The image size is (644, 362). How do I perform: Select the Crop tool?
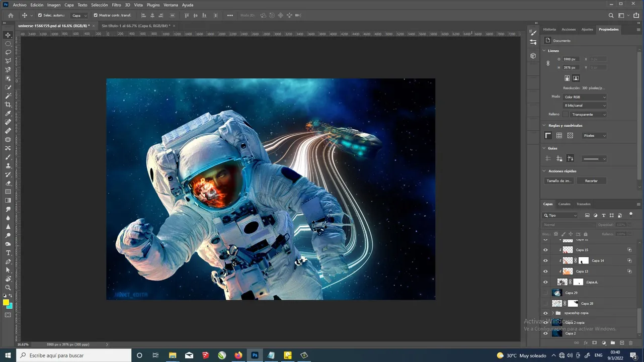[8, 105]
